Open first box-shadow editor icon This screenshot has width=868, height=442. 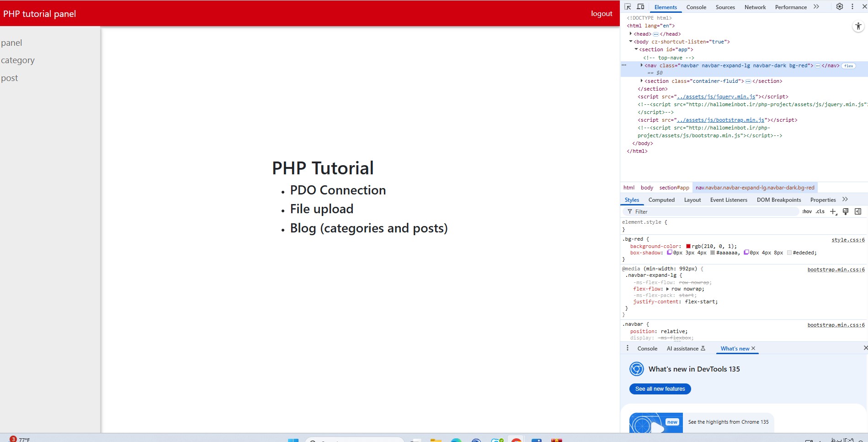670,253
